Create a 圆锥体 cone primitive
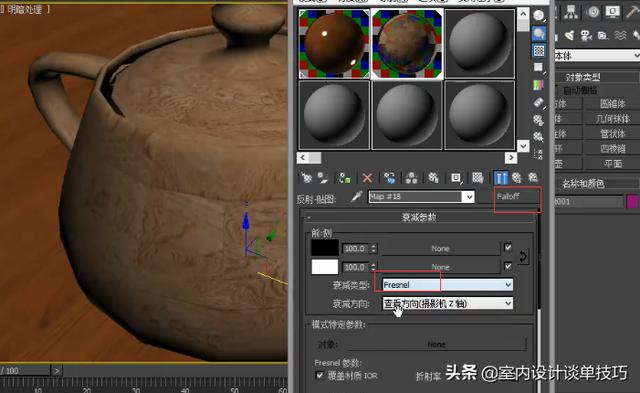640x393 pixels. 612,104
